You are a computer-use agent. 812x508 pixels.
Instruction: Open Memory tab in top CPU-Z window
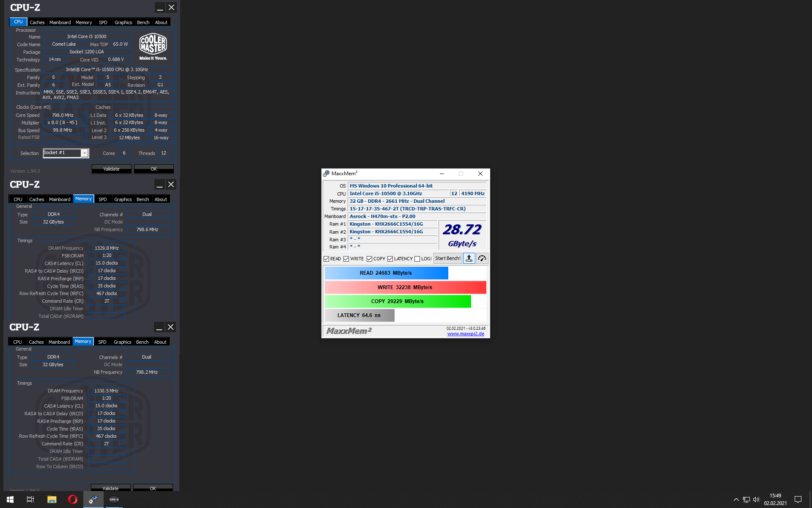(x=84, y=22)
